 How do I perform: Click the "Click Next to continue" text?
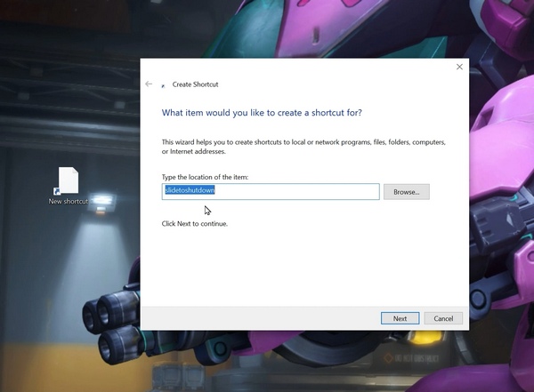(195, 224)
